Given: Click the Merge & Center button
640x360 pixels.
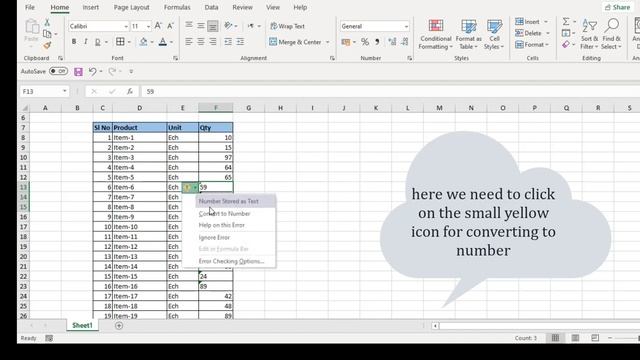Looking at the screenshot, I should (x=295, y=42).
